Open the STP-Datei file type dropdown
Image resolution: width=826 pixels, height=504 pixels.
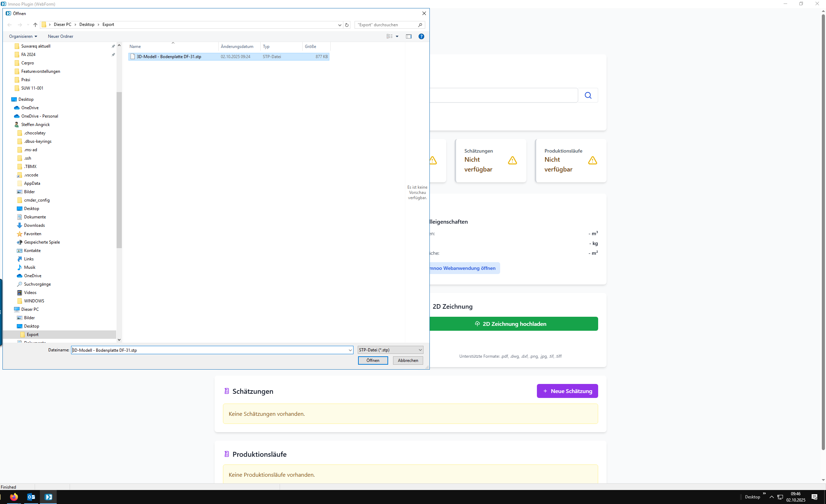390,350
